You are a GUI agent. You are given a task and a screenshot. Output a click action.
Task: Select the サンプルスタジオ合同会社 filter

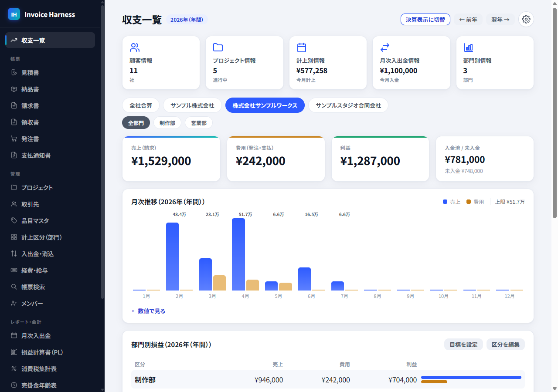click(x=348, y=105)
